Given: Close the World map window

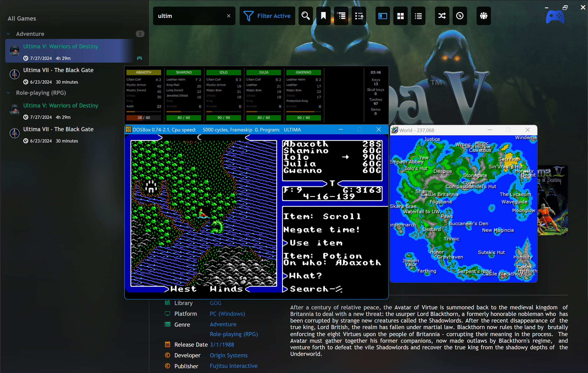Looking at the screenshot, I should pos(527,130).
